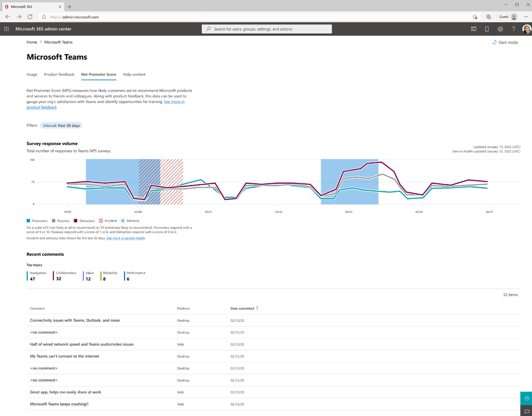532x416 pixels.
Task: Open the settings gear icon
Action: coord(500,29)
